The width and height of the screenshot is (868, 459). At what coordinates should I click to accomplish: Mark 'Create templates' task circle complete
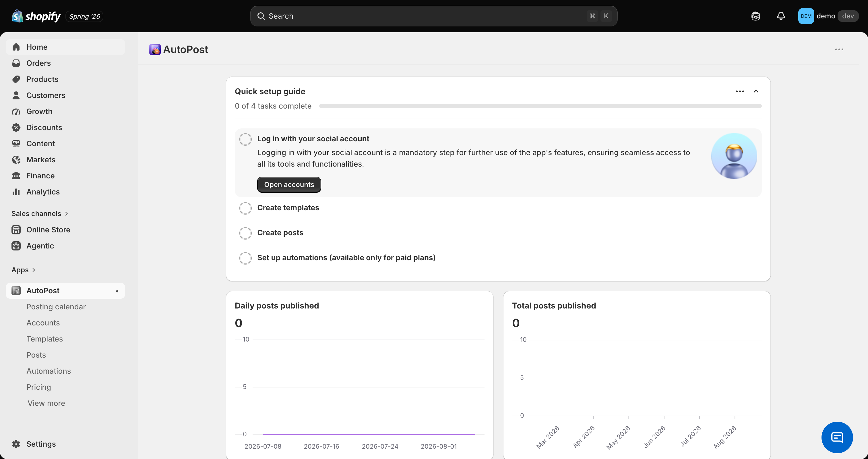[245, 208]
